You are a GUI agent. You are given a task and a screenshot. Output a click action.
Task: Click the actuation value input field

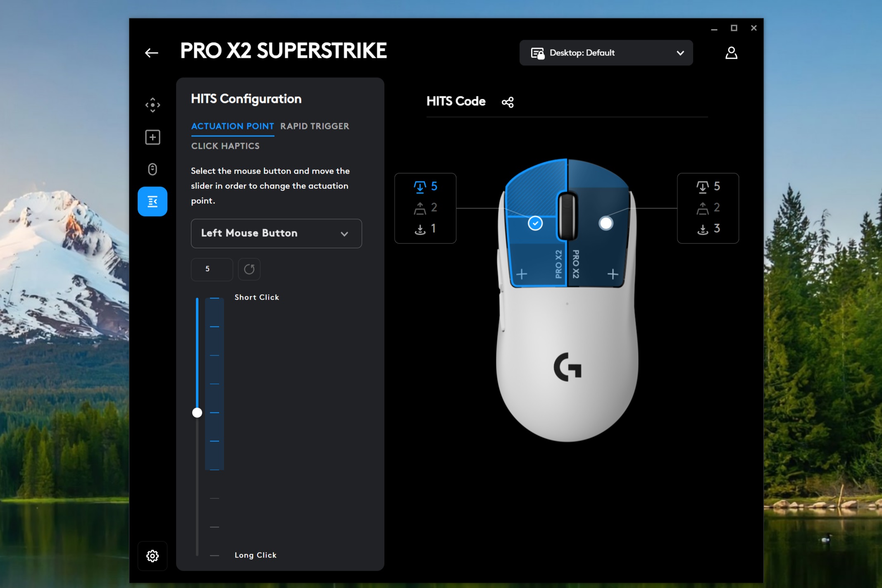point(212,269)
